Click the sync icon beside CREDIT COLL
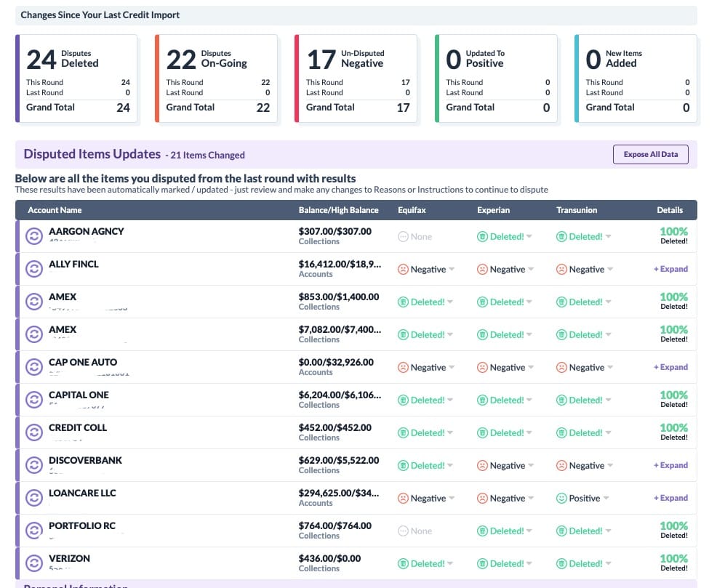Viewport: 717px width, 588px height. (x=34, y=432)
